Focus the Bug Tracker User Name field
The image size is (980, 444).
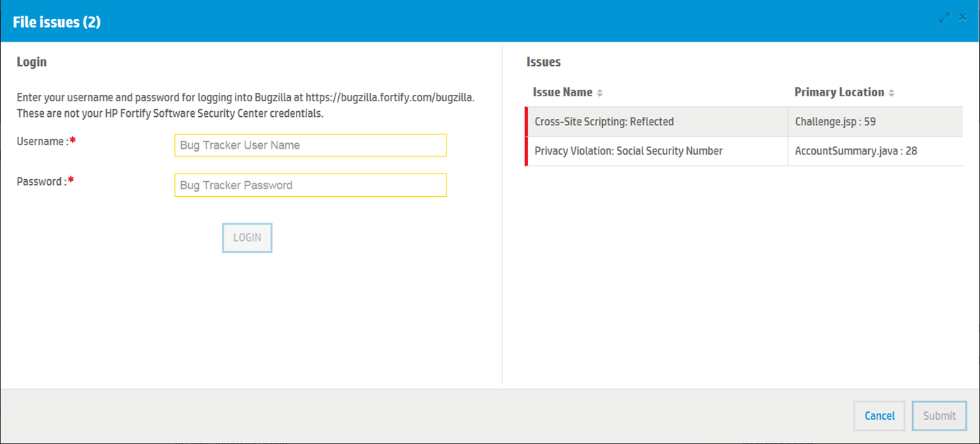click(311, 145)
